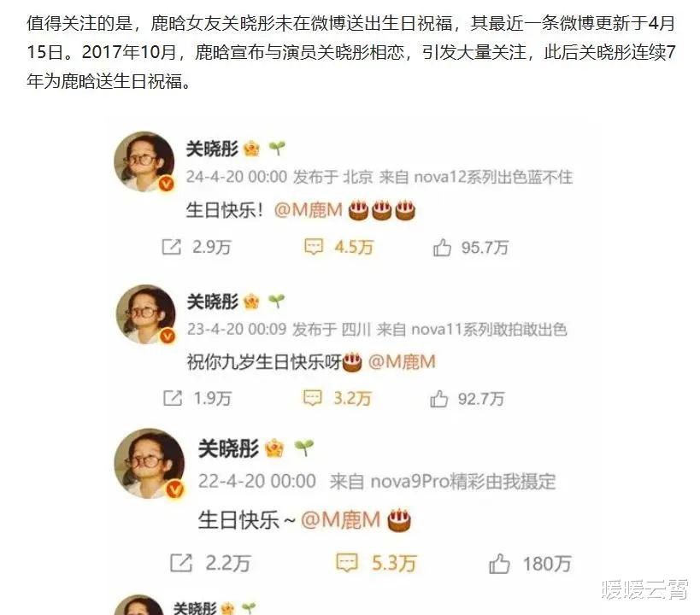
Task: Click nova12系列 source text on first post
Action: point(493,177)
